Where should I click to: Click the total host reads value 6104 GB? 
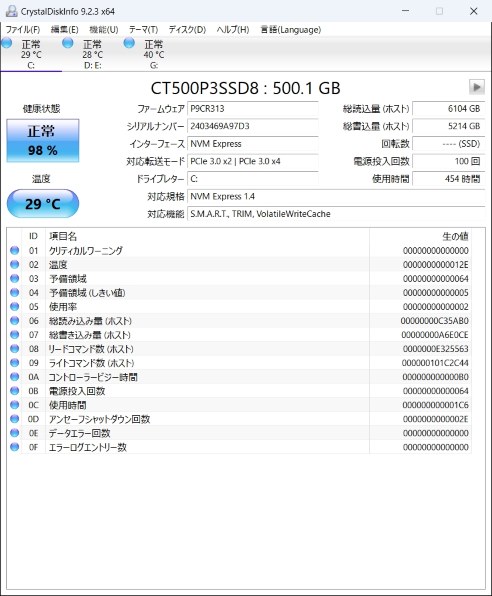pyautogui.click(x=449, y=109)
